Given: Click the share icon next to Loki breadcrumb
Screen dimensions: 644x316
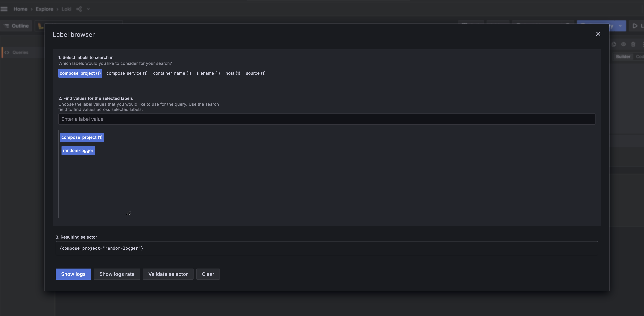Looking at the screenshot, I should pos(79,9).
